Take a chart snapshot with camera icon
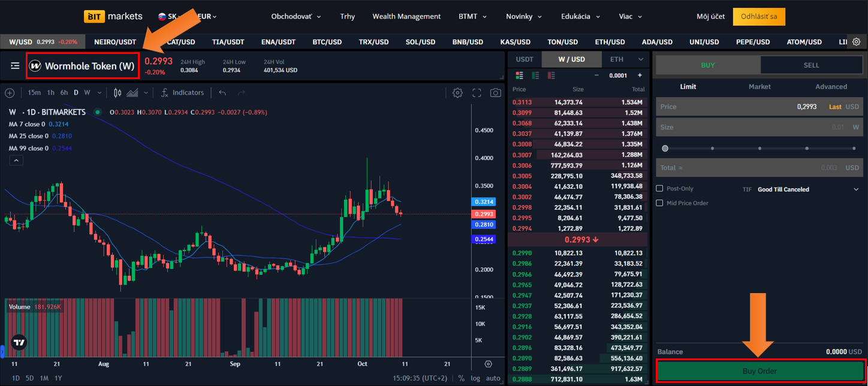 [495, 93]
